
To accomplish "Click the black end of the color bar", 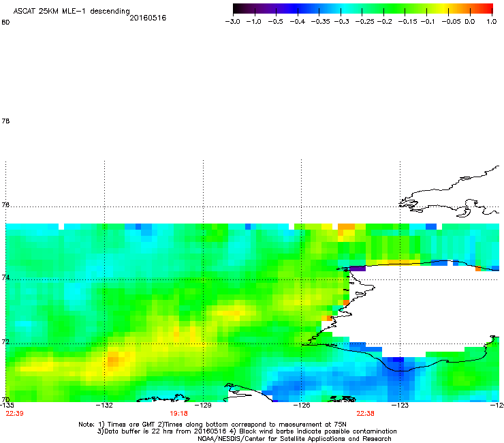I will [x=237, y=9].
